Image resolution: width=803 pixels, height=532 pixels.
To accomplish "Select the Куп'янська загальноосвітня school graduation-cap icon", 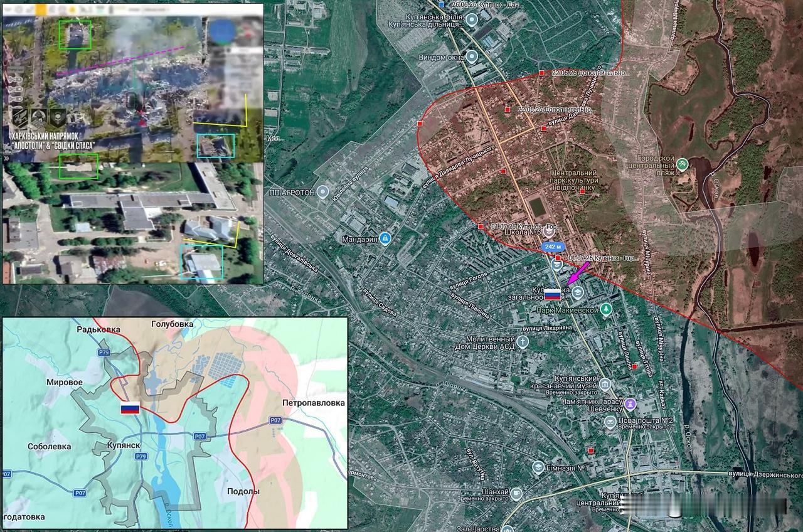I will pyautogui.click(x=578, y=292).
